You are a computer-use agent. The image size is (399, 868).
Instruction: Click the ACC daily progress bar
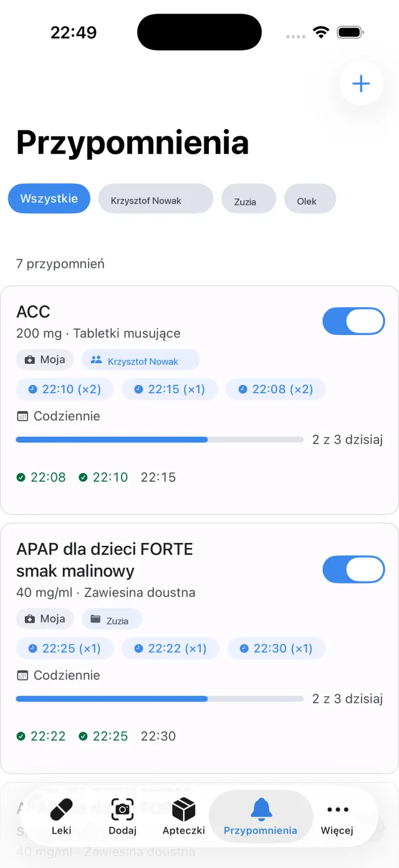click(x=159, y=440)
